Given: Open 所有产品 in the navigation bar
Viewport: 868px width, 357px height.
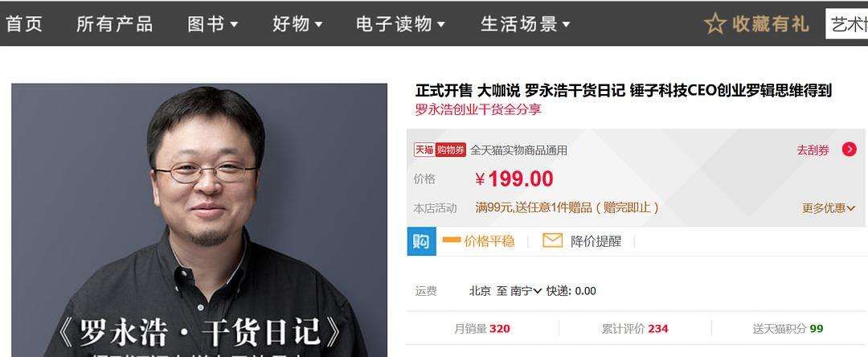Looking at the screenshot, I should pyautogui.click(x=115, y=24).
